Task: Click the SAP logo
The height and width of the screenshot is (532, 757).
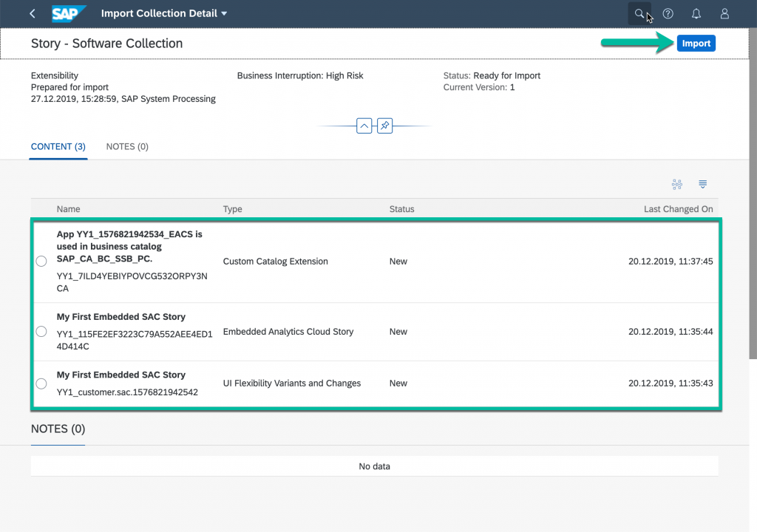Action: [x=69, y=13]
